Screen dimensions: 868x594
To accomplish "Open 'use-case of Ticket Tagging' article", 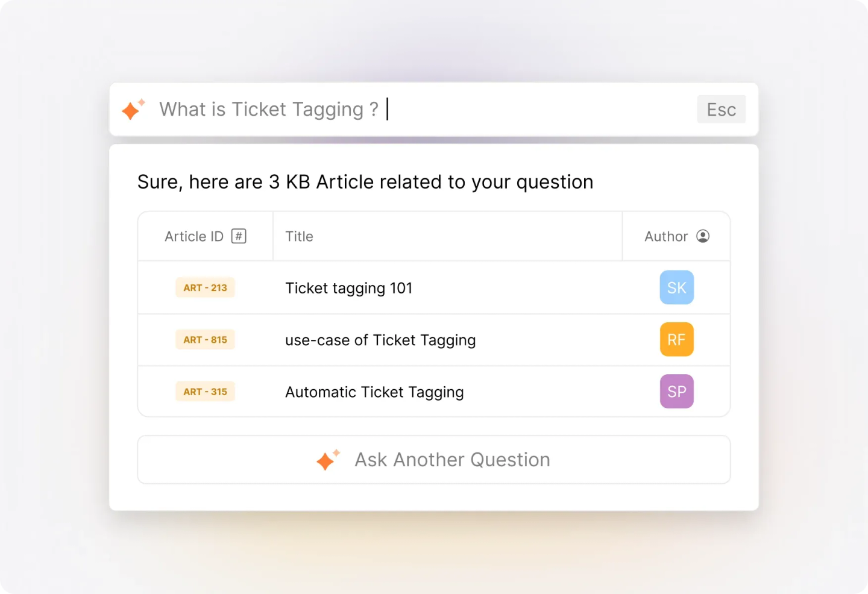I will [x=380, y=340].
